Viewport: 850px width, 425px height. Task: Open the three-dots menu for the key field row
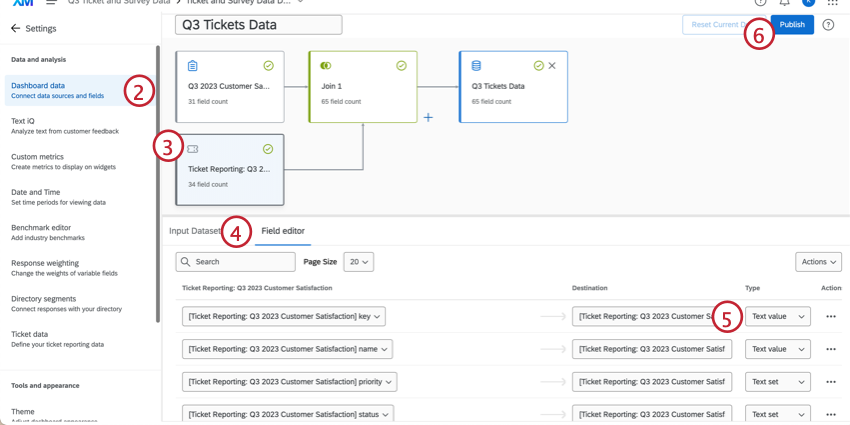pos(830,317)
